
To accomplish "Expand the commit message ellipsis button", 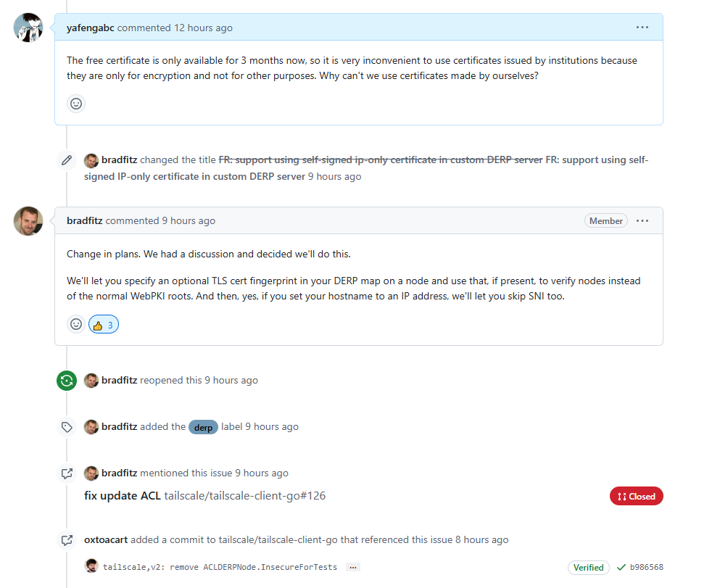I will coord(352,568).
